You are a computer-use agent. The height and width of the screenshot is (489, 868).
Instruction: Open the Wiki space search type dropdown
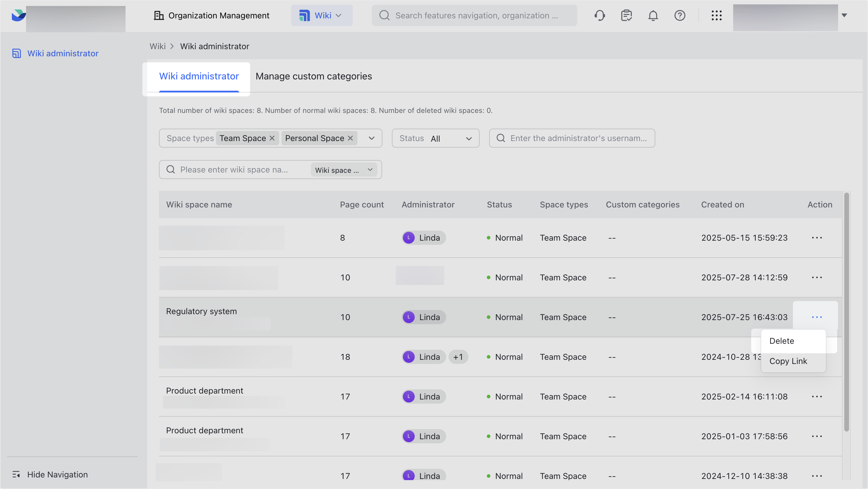344,170
